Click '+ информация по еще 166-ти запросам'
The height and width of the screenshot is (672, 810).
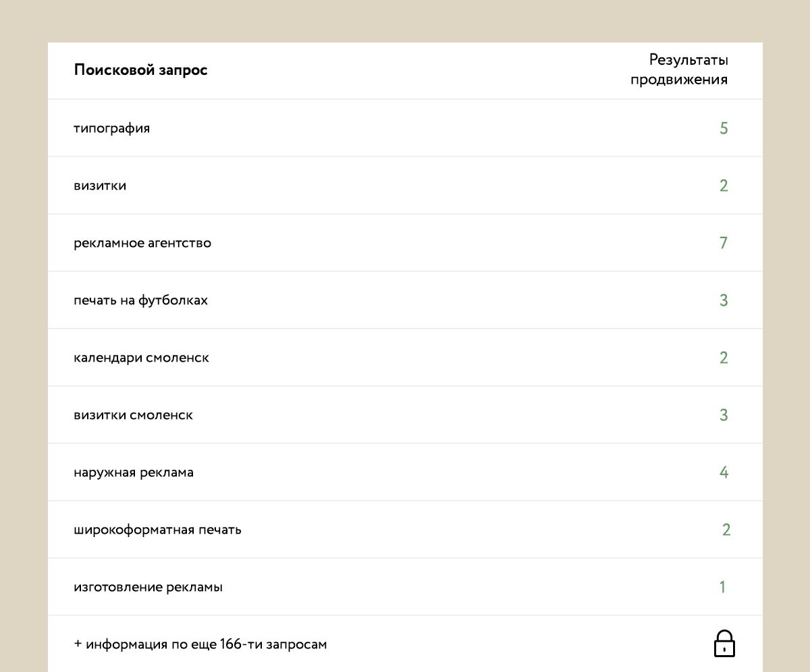pyautogui.click(x=200, y=644)
